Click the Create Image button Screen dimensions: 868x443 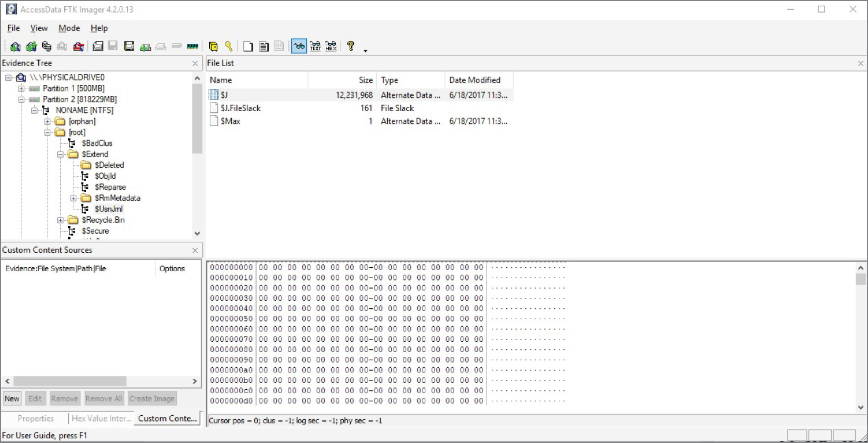point(152,398)
